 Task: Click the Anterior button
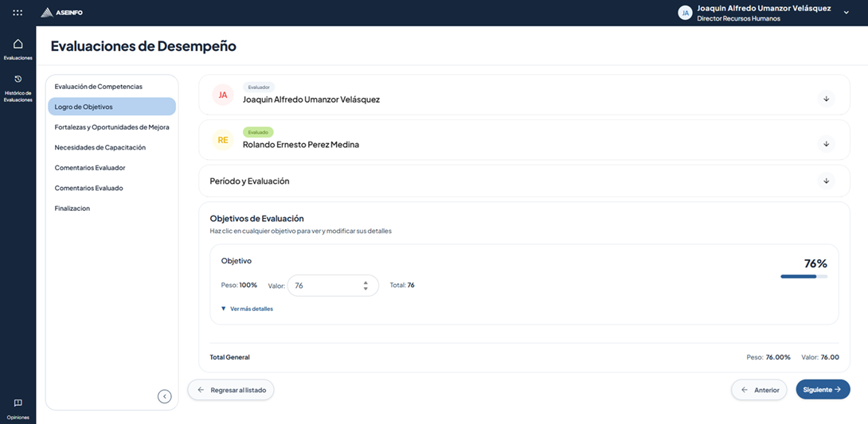pos(759,390)
